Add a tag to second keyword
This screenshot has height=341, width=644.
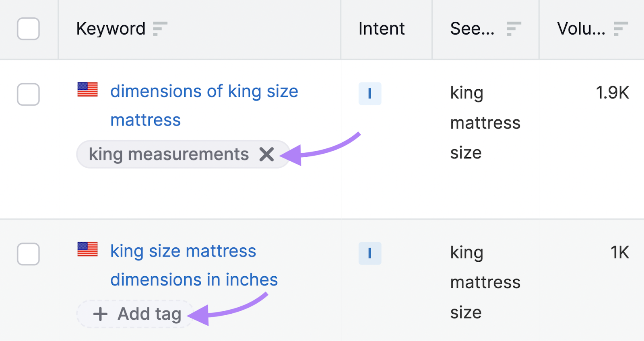coord(137,314)
